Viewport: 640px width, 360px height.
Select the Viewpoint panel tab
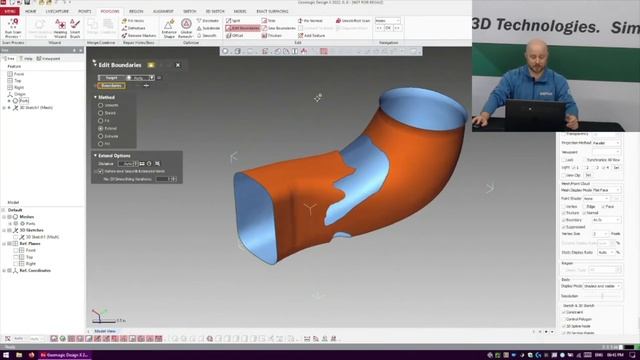49,59
